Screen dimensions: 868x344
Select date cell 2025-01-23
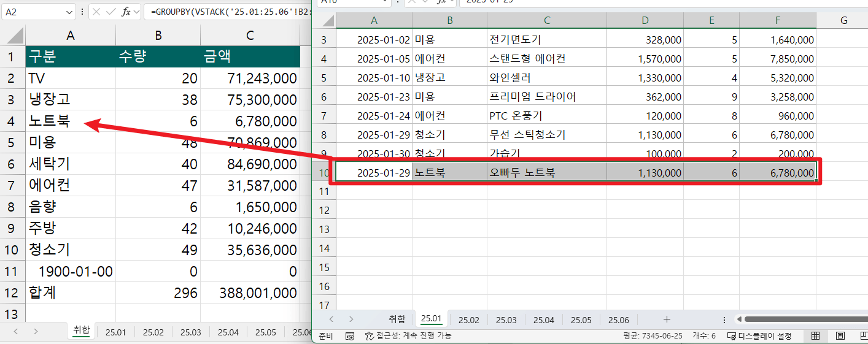point(374,97)
